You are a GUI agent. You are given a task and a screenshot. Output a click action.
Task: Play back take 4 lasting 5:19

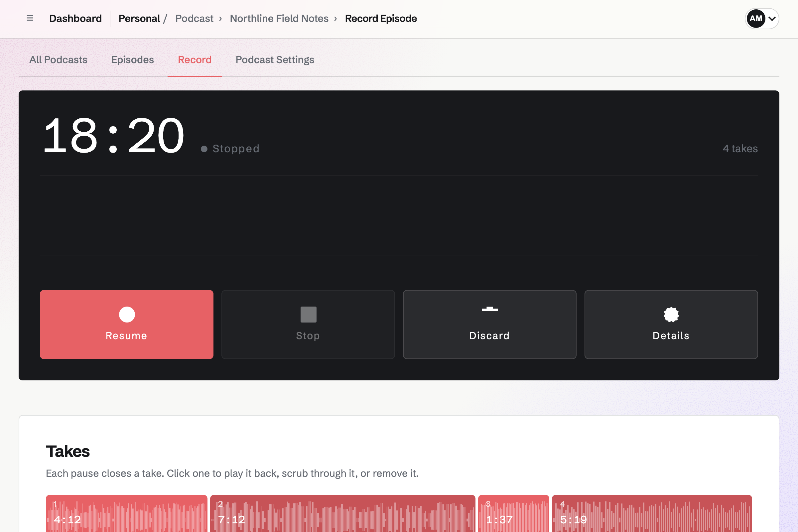point(652,513)
